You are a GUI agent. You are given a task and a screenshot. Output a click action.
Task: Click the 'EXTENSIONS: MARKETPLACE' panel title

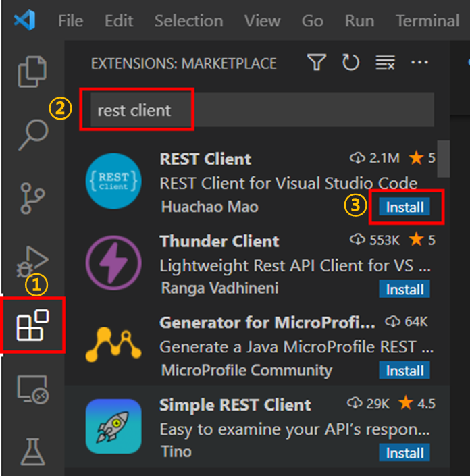tap(184, 63)
